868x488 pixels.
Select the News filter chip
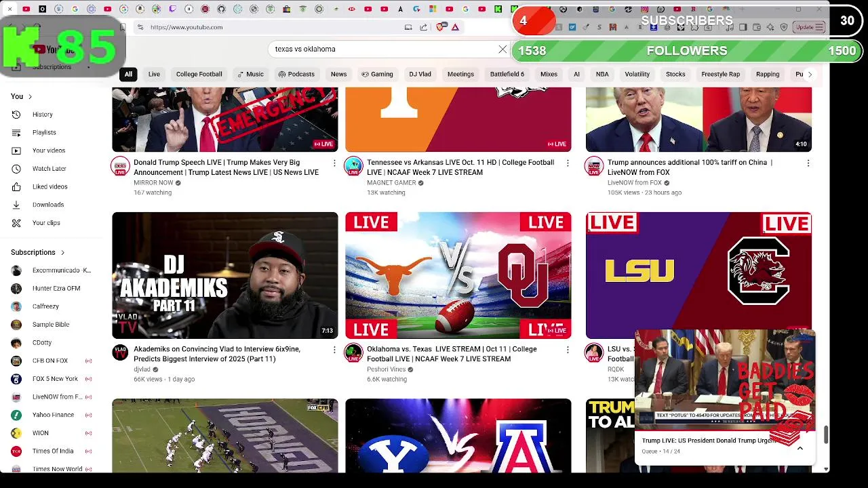tap(338, 75)
